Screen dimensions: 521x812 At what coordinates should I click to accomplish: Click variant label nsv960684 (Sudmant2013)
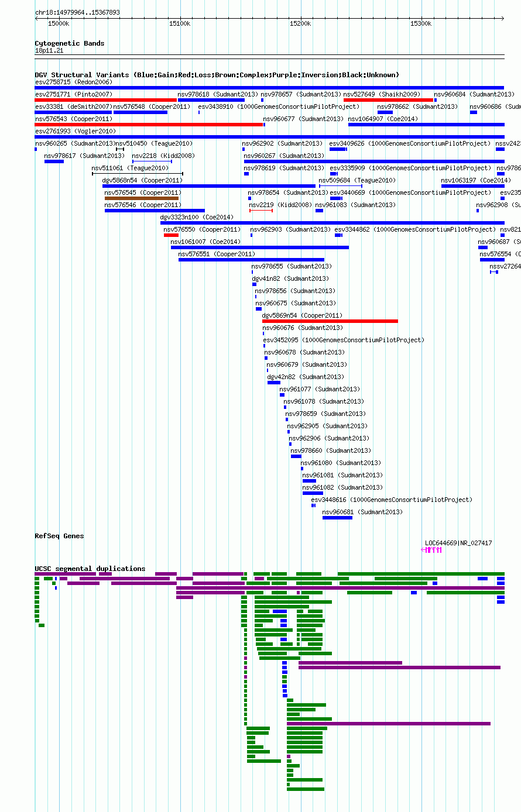click(474, 94)
